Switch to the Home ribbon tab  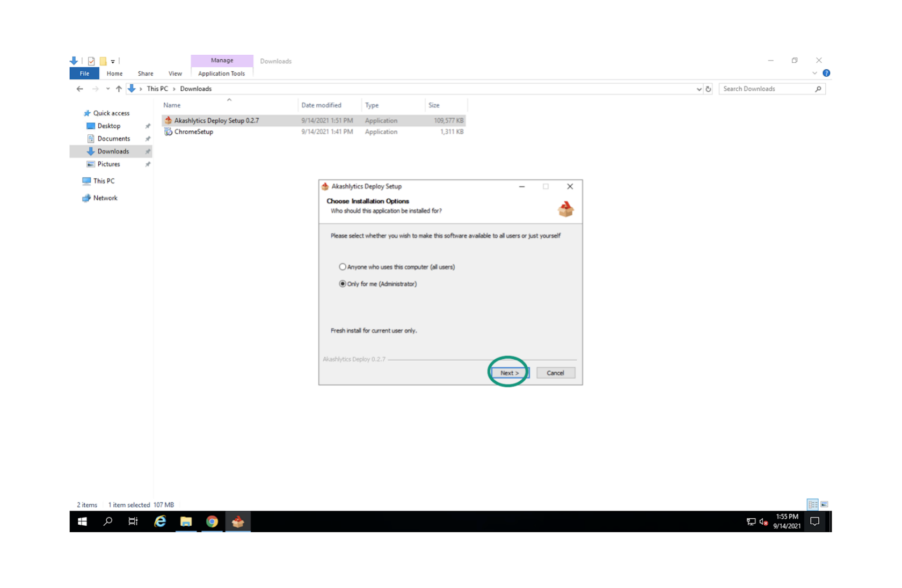pos(114,74)
